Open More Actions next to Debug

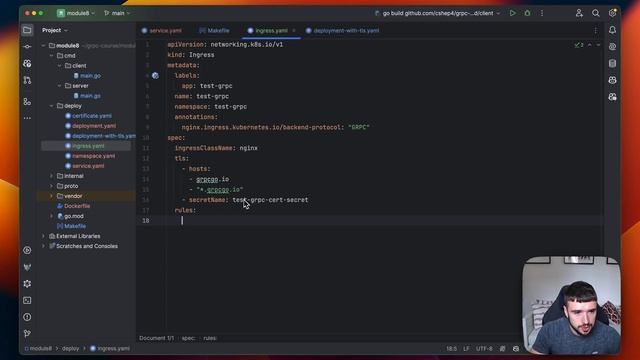pyautogui.click(x=542, y=13)
